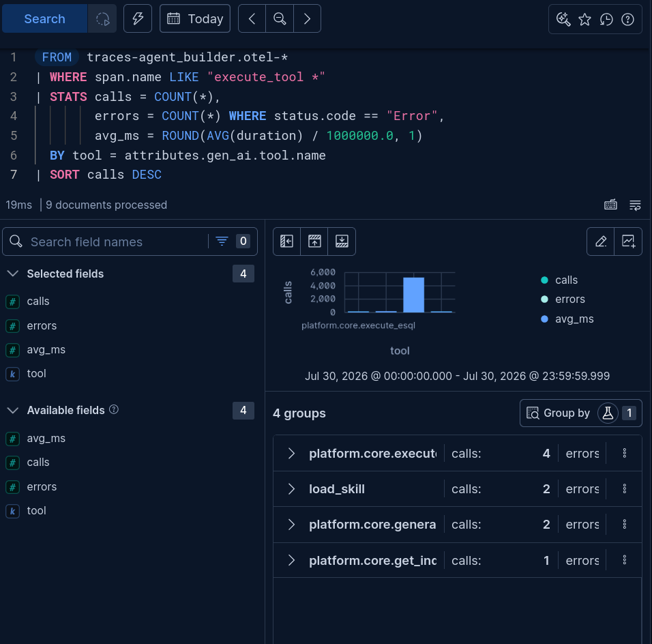Click the hide chart toggle icon
This screenshot has width=652, height=644.
point(314,241)
